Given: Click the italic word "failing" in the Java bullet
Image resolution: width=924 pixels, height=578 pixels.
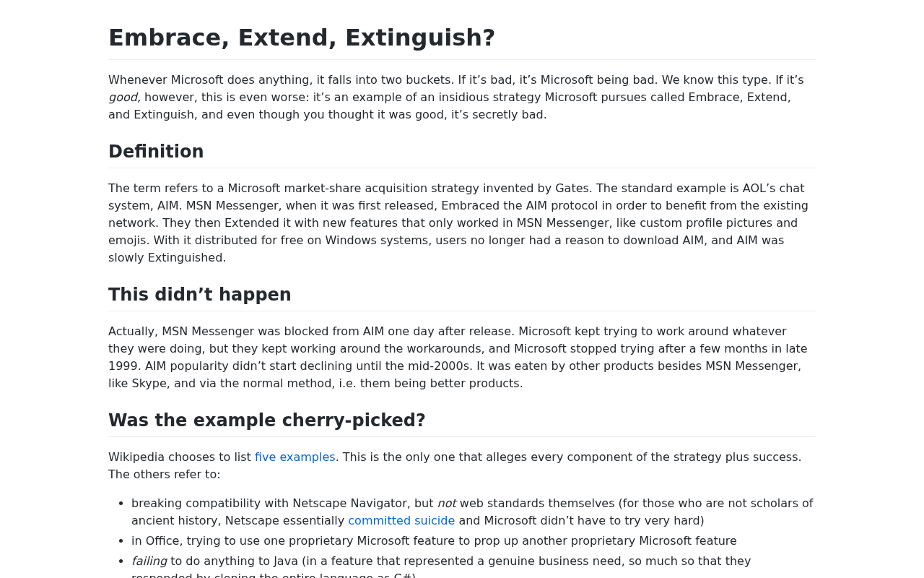Looking at the screenshot, I should point(149,561).
